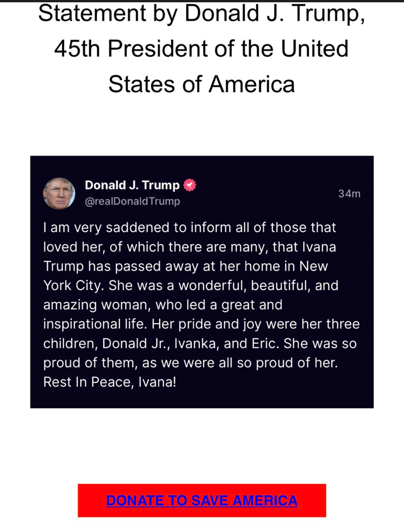Click the bold Donald J. Trump display name

132,185
